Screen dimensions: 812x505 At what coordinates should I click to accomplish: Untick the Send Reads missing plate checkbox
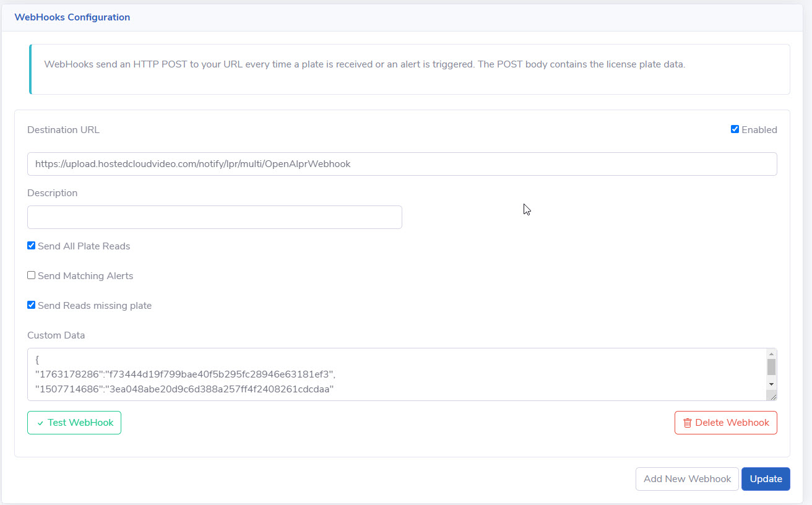(x=32, y=305)
